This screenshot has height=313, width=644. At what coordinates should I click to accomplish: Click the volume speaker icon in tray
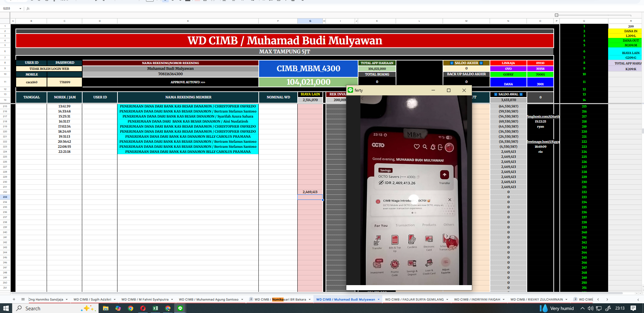(x=591, y=308)
